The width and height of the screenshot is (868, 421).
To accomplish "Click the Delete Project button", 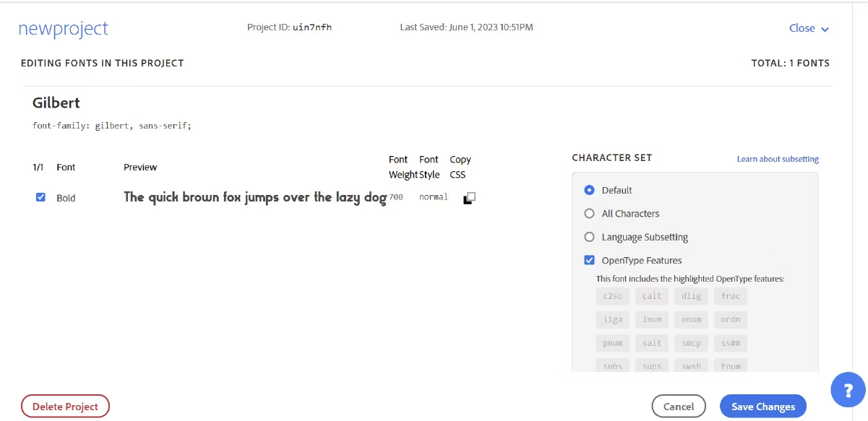I will (65, 406).
